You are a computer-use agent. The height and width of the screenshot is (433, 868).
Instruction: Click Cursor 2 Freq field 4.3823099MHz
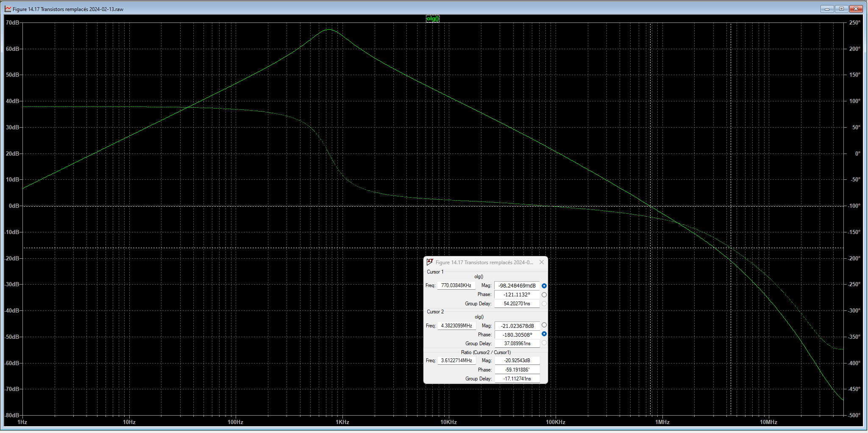[x=456, y=326]
